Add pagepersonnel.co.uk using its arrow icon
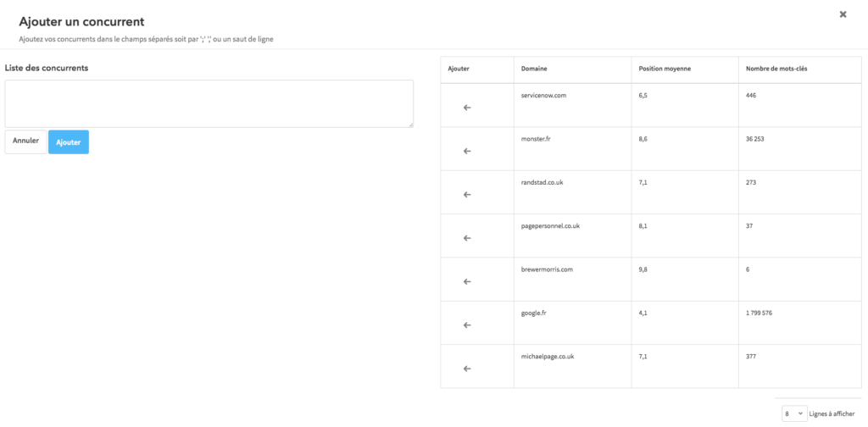868x427 pixels. (x=467, y=238)
